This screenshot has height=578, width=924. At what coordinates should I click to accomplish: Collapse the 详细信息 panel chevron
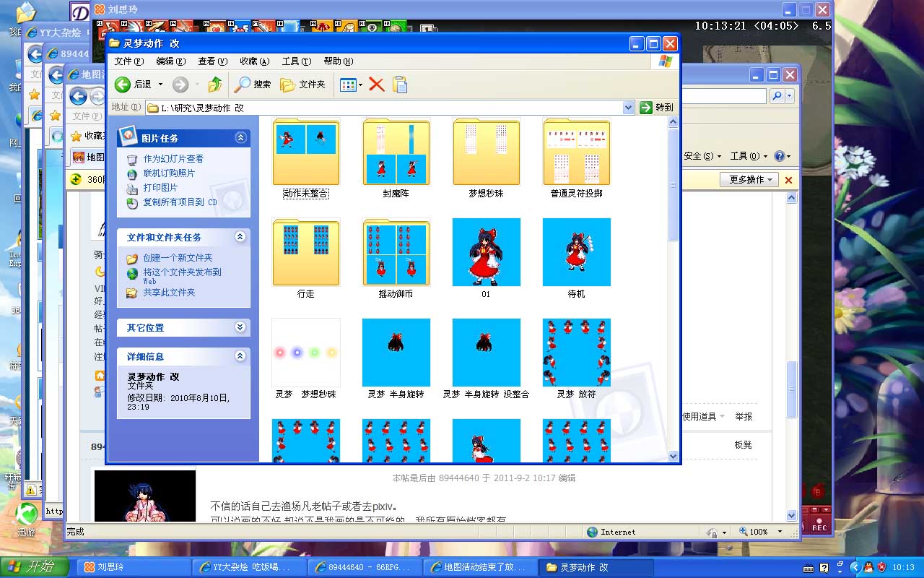pos(240,356)
